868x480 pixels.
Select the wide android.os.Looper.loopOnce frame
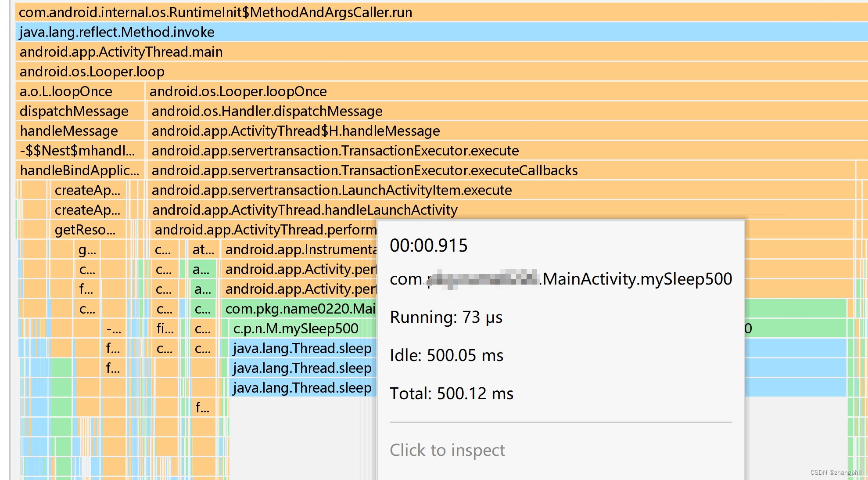coord(237,91)
